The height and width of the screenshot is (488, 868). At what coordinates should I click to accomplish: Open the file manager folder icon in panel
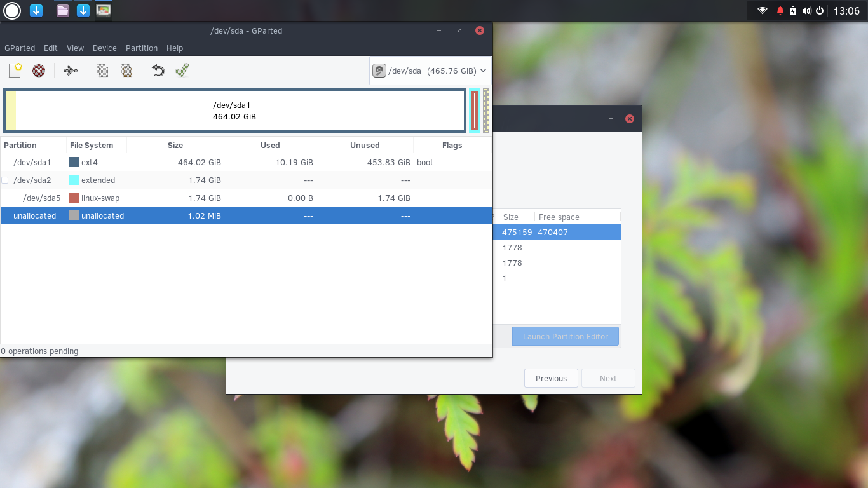[x=62, y=10]
